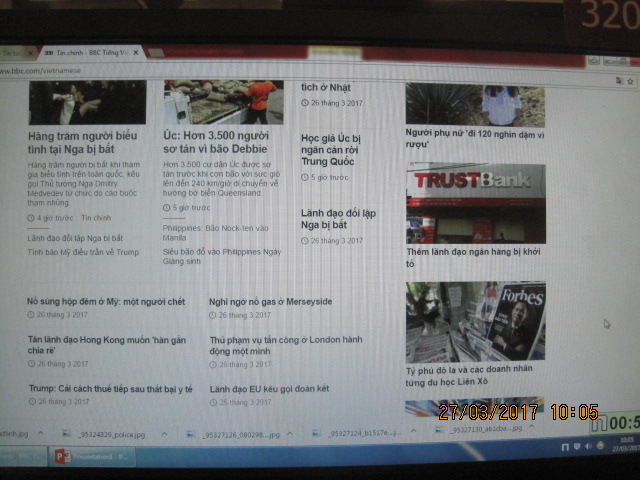Expand options for _95327124_b1517e download
640x480 pixels.
click(413, 430)
